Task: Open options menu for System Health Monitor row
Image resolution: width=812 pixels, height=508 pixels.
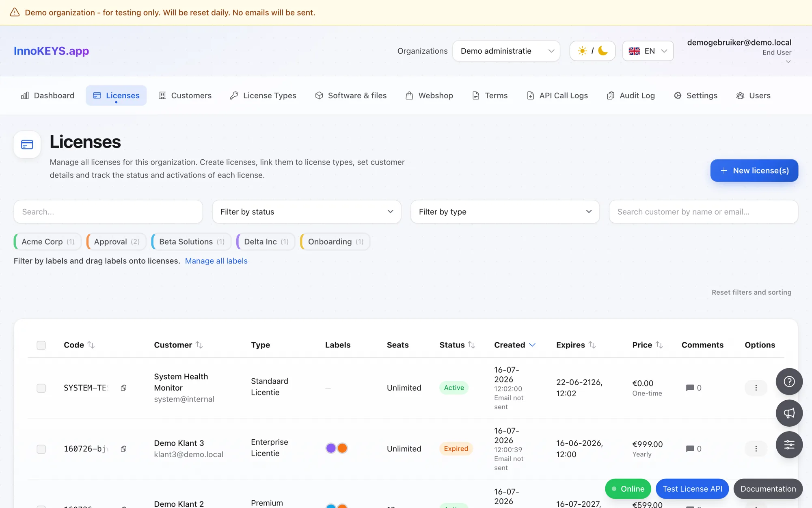Action: click(x=756, y=388)
